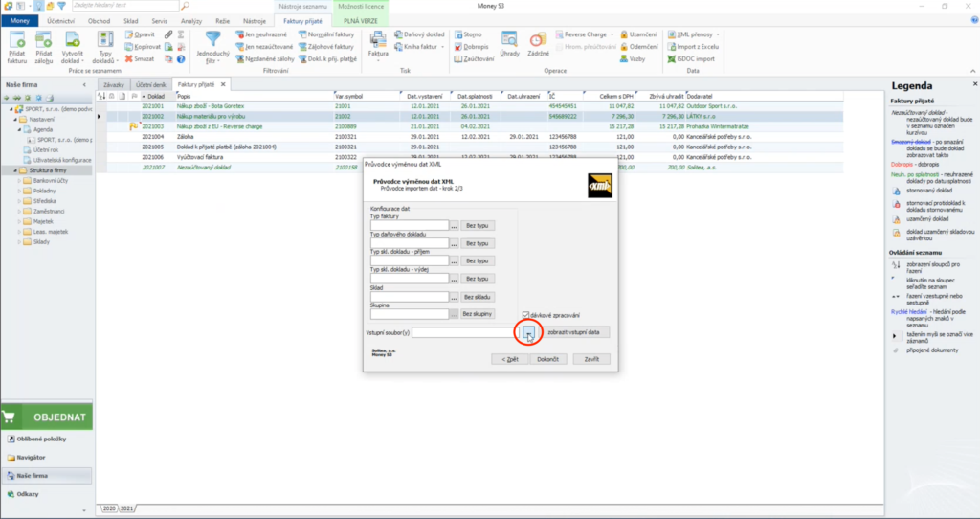Image resolution: width=980 pixels, height=519 pixels.
Task: Click the Bez skupiny button
Action: tap(478, 314)
